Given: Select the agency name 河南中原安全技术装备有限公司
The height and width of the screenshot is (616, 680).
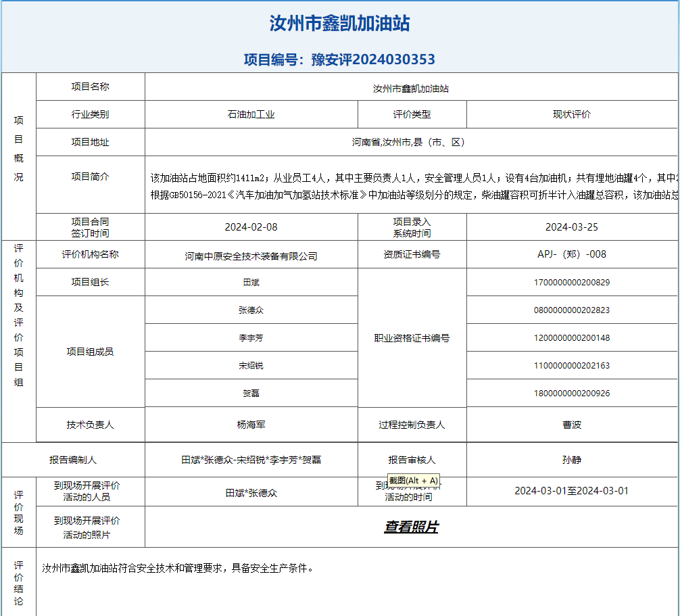Looking at the screenshot, I should (251, 256).
